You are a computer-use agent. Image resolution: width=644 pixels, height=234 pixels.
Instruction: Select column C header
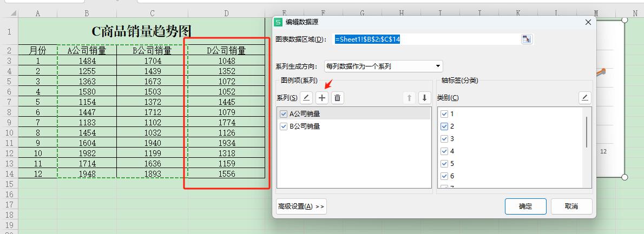click(153, 14)
